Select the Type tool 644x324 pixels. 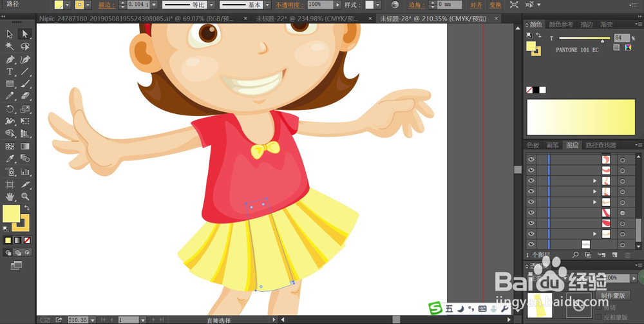coord(10,71)
